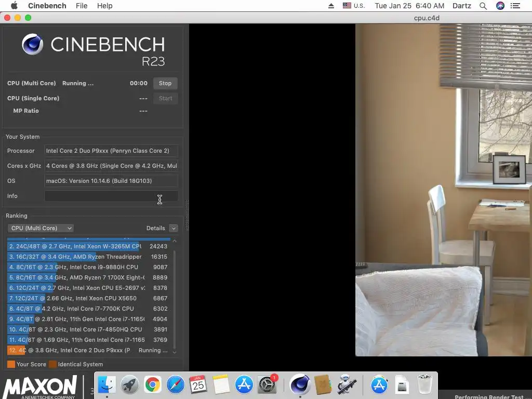The image size is (532, 399).
Task: Select the Xeon X5650 ranking row
Action: pos(88,298)
